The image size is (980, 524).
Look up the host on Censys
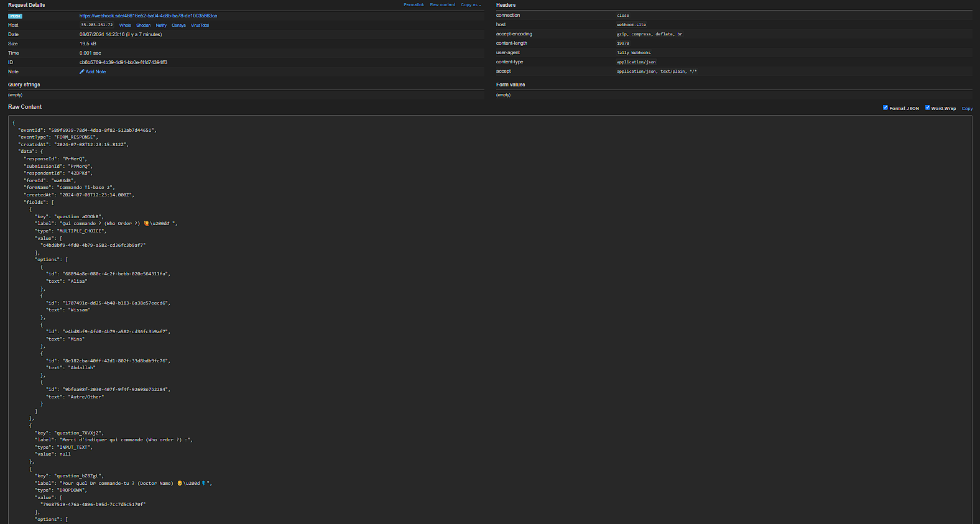click(x=178, y=25)
